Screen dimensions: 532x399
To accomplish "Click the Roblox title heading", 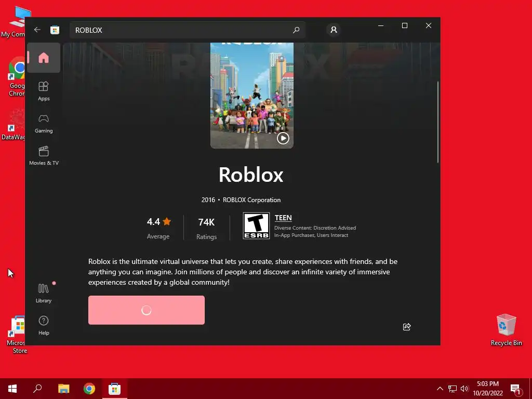I will pos(251,175).
